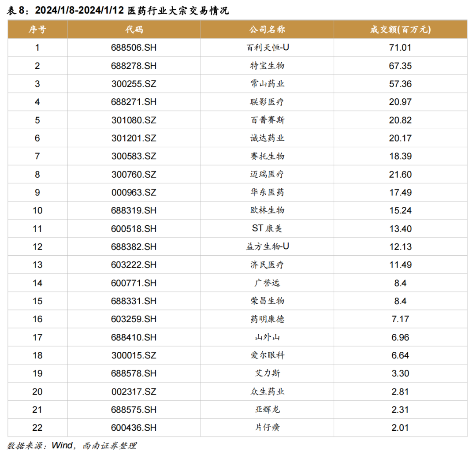Click the 71.01 transaction amount cell

[400, 48]
